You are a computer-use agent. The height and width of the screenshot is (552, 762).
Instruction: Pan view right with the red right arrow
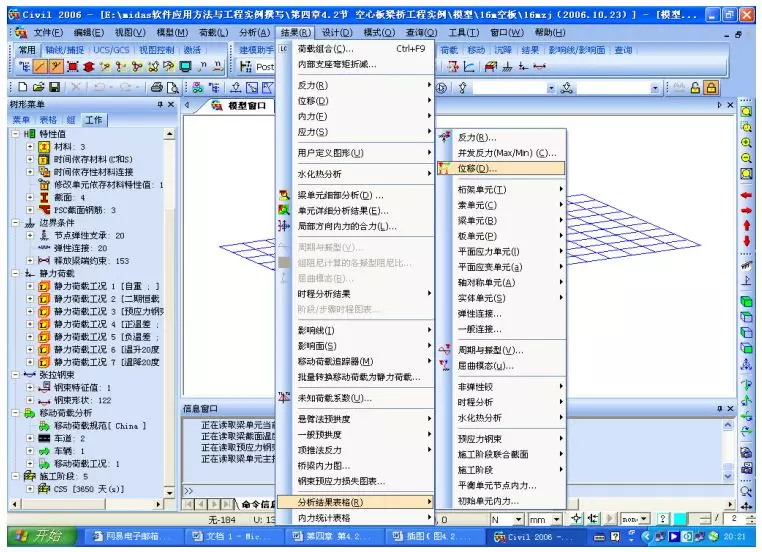click(x=746, y=210)
